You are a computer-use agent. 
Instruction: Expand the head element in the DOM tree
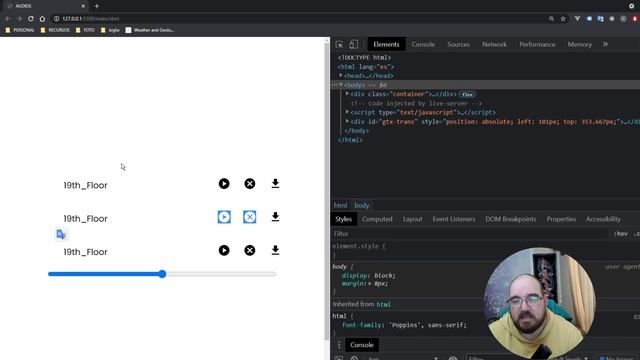[341, 76]
